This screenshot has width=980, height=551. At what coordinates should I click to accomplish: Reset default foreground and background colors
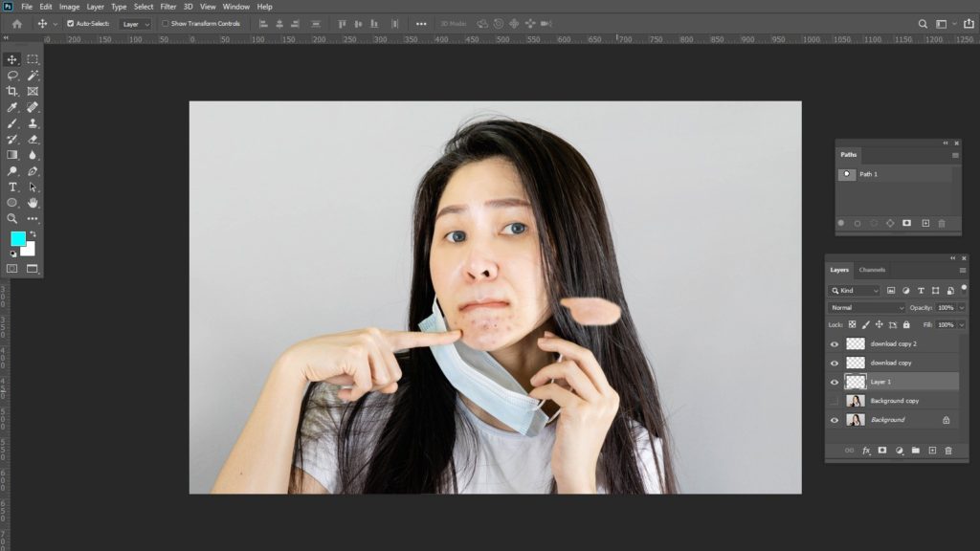[x=13, y=254]
